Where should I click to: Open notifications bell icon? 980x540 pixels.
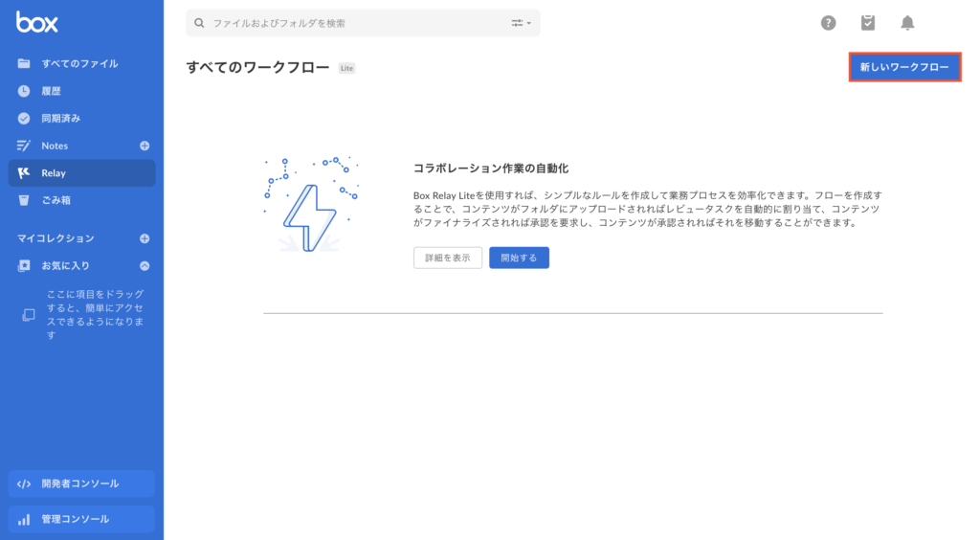[907, 23]
